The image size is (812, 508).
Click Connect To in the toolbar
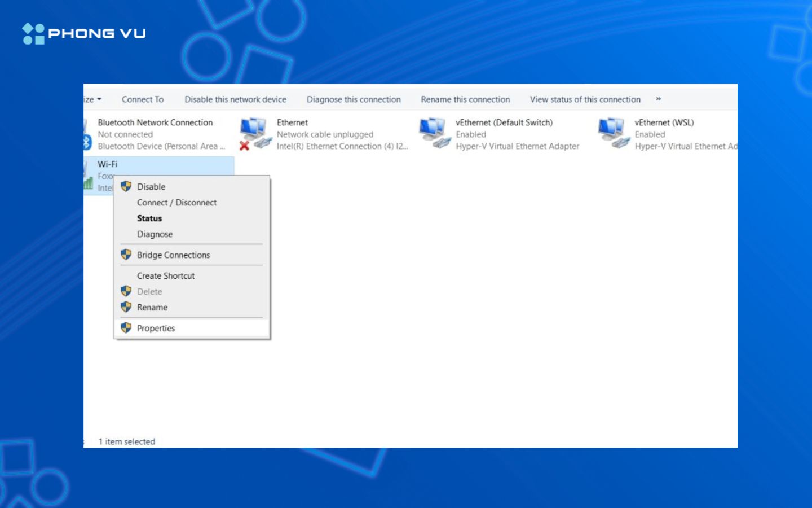pyautogui.click(x=143, y=99)
